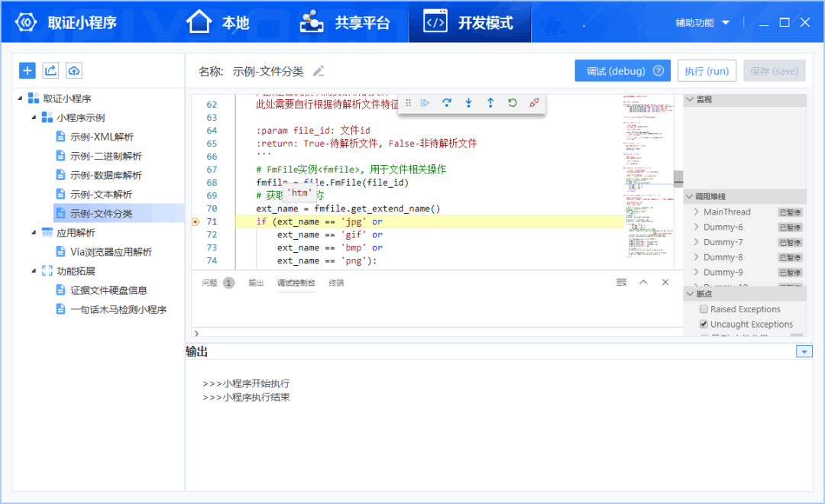Collapse the 取证小程序 root tree node

coord(20,99)
